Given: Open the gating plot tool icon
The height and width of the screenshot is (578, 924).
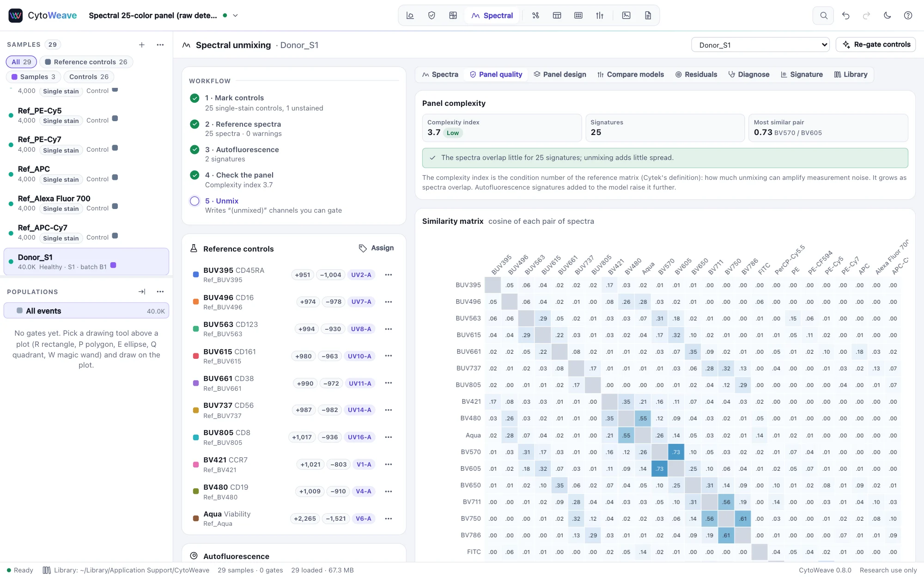Looking at the screenshot, I should pyautogui.click(x=410, y=15).
